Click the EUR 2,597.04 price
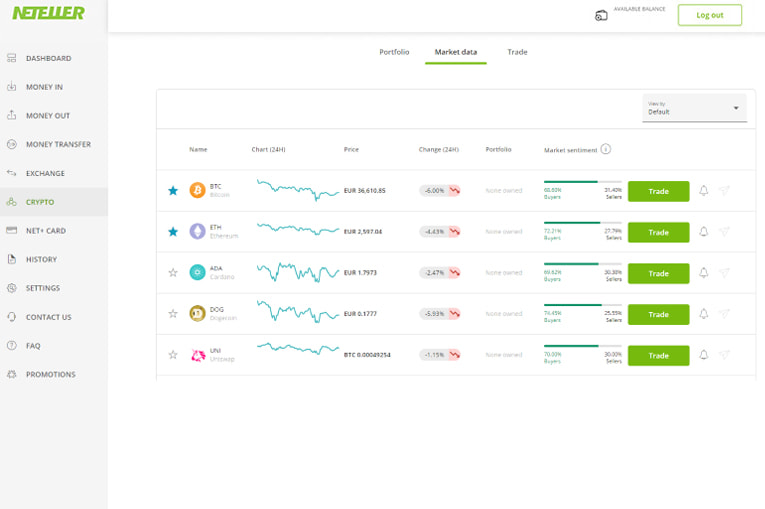 tap(362, 232)
